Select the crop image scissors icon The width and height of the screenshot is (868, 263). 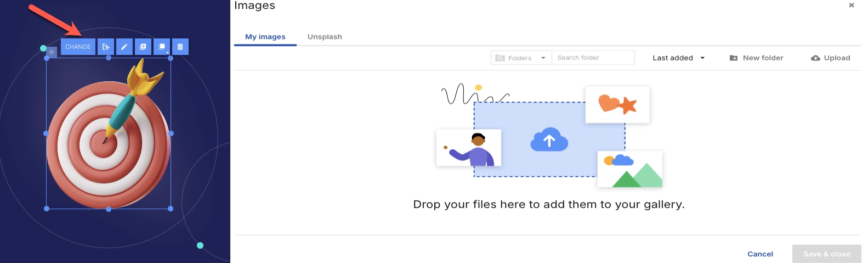pyautogui.click(x=106, y=47)
